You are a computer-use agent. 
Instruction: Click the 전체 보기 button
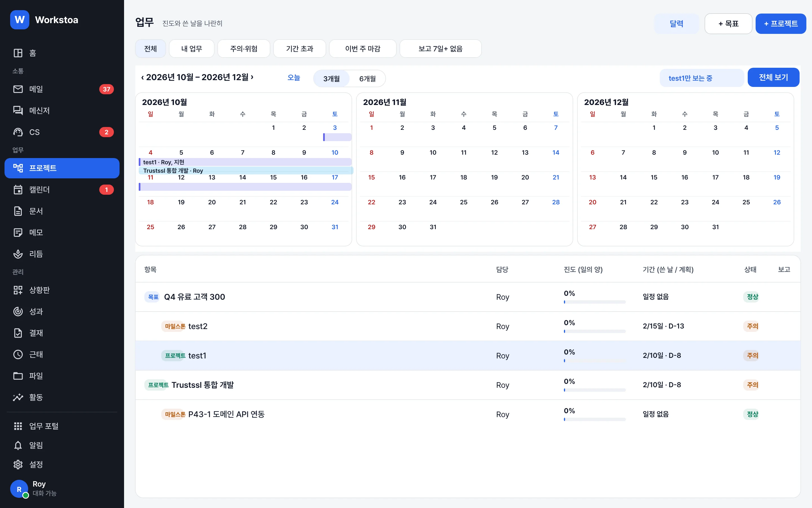pyautogui.click(x=773, y=77)
